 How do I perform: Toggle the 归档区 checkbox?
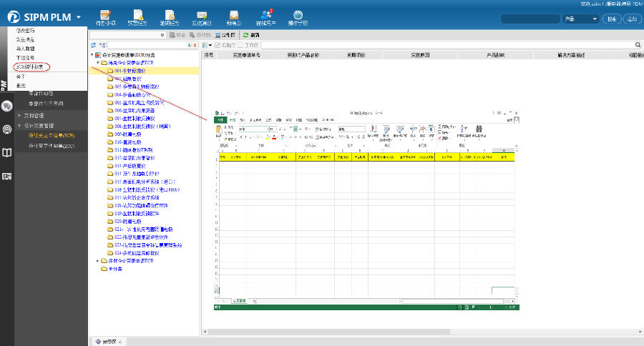218,45
